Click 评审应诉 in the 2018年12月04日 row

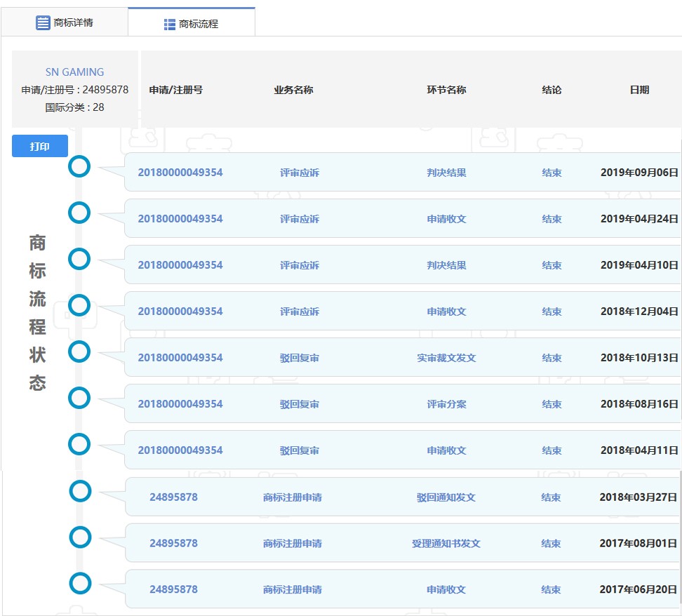(x=299, y=312)
